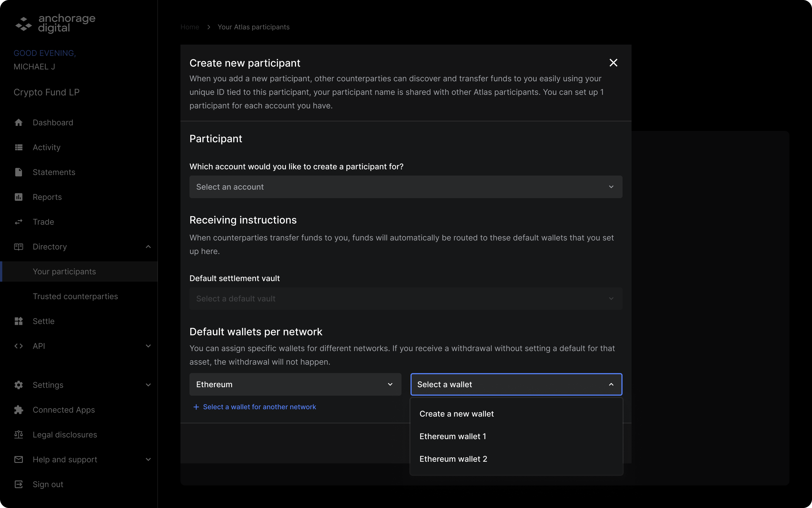Click the Crypto Fund LP organization name

[47, 92]
